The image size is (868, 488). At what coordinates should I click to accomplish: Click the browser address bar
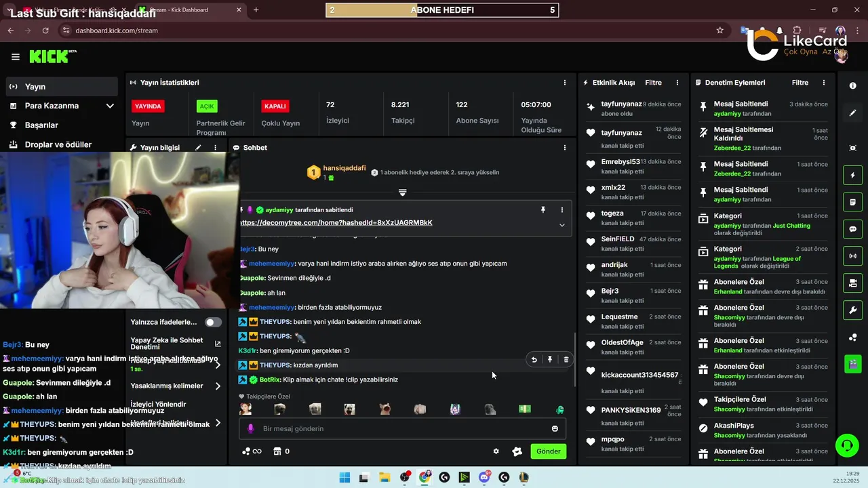tap(387, 30)
